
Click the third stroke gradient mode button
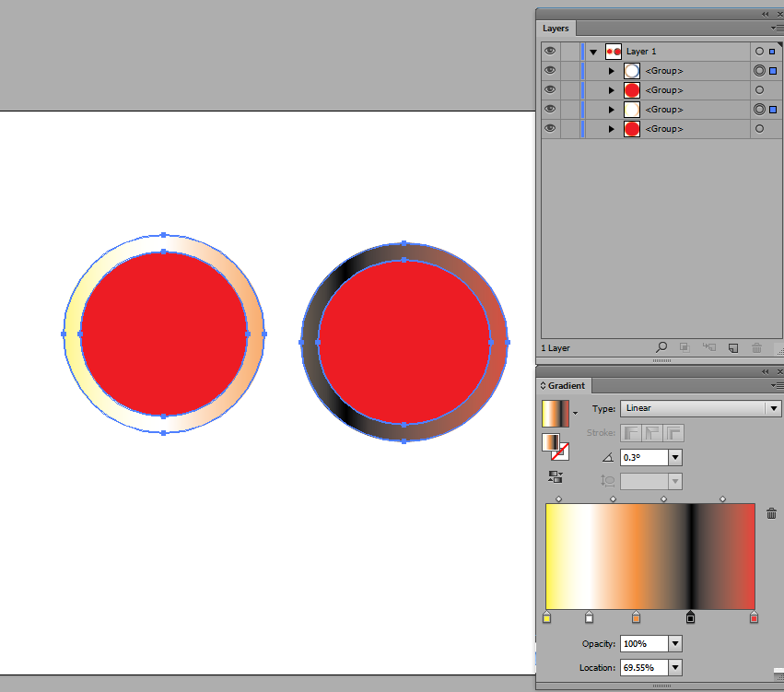pyautogui.click(x=673, y=433)
